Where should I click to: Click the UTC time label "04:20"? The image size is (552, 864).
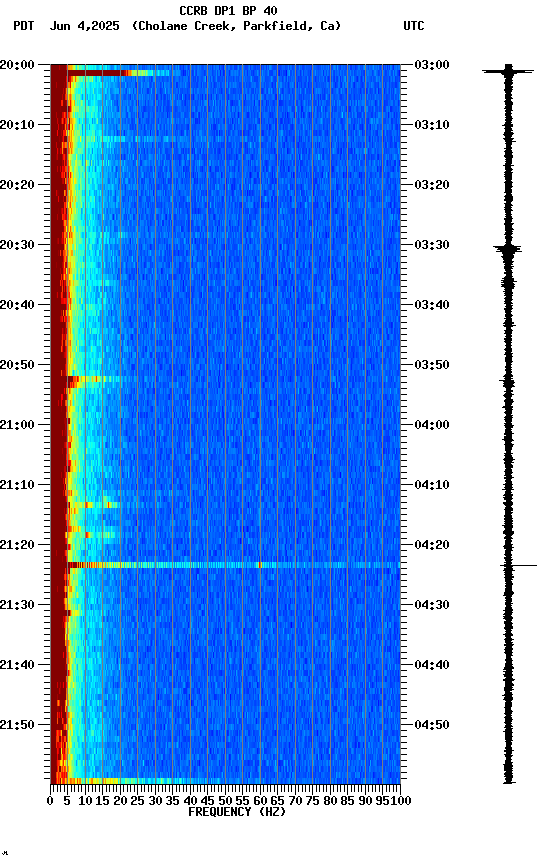[432, 546]
